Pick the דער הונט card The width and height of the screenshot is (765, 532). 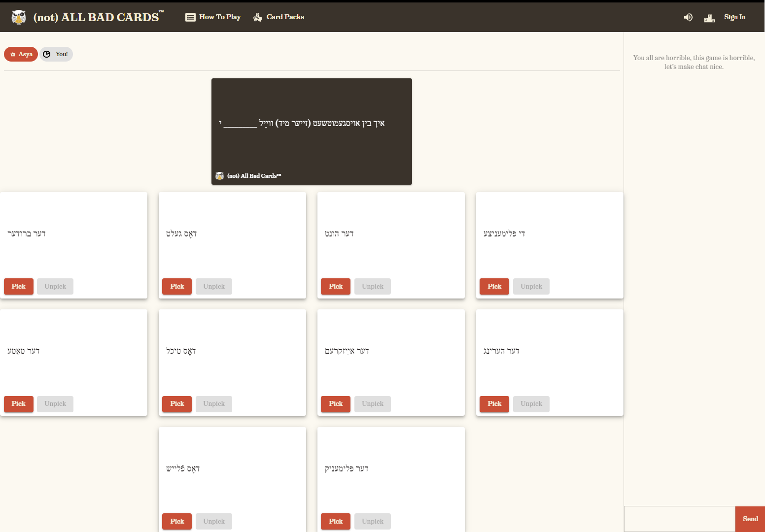[336, 287]
